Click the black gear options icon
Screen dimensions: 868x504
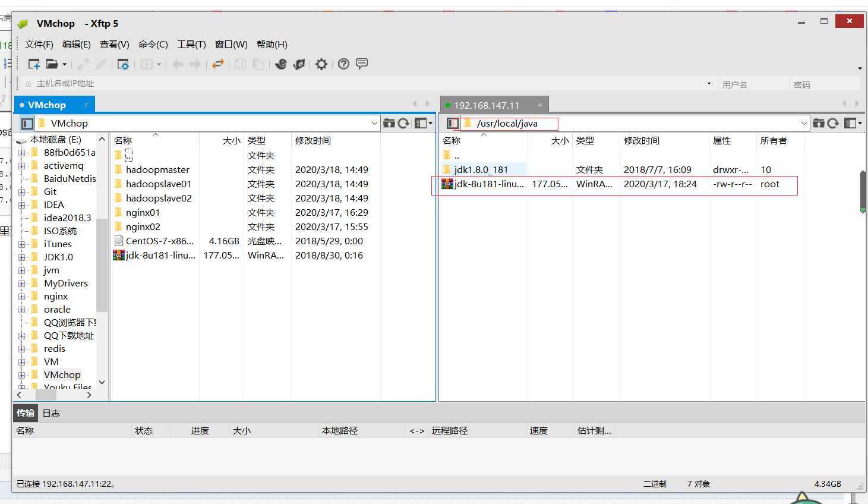[x=321, y=64]
